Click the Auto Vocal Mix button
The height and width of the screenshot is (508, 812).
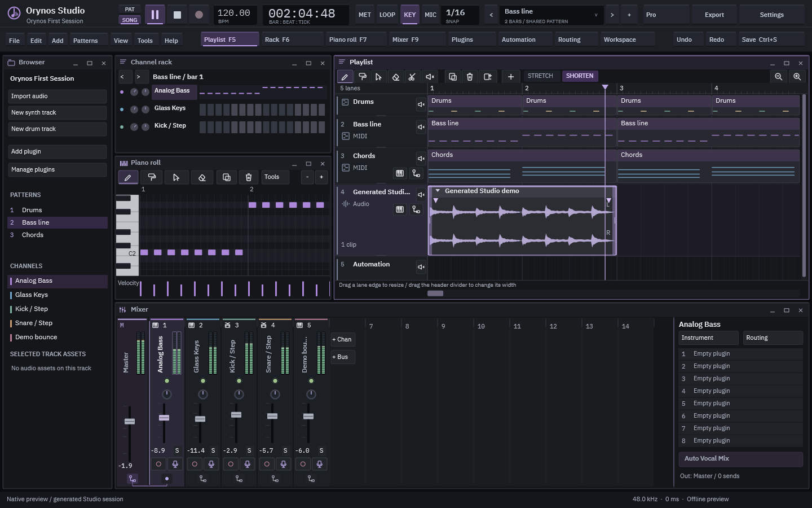coord(741,458)
